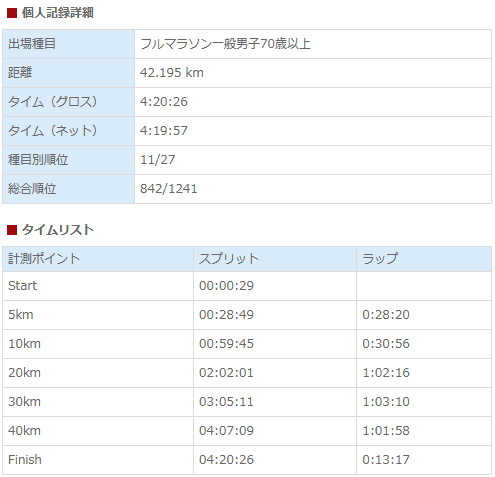
Task: Click the 5km lap time 0:28:20
Action: pos(386,315)
